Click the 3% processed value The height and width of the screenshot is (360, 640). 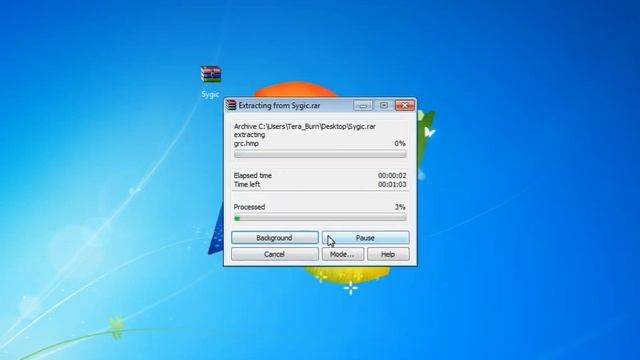[400, 207]
